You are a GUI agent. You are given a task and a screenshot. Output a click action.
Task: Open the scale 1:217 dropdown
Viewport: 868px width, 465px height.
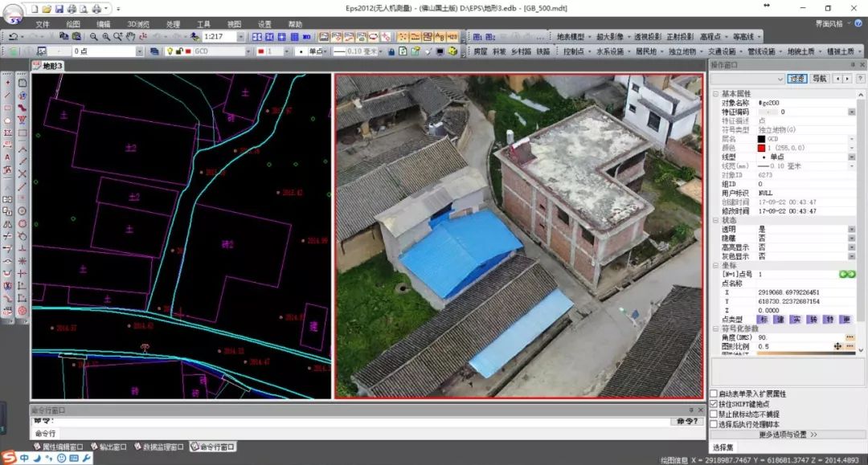[241, 37]
